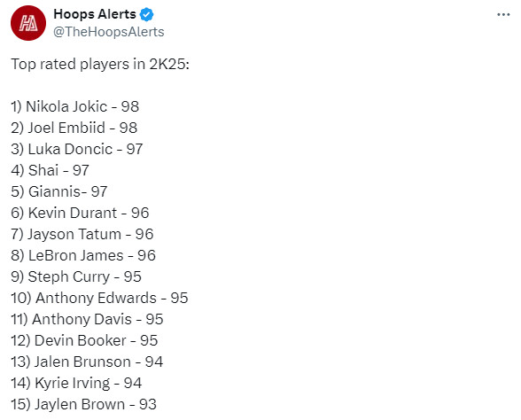This screenshot has width=521, height=420.
Task: Click the Nikola Jokic - 98 line
Action: pos(74,106)
